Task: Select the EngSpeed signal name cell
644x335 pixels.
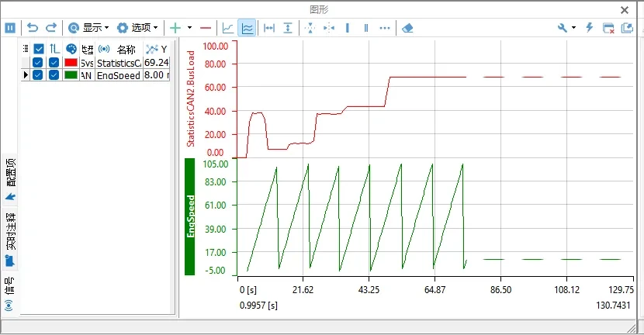Action: tap(119, 75)
